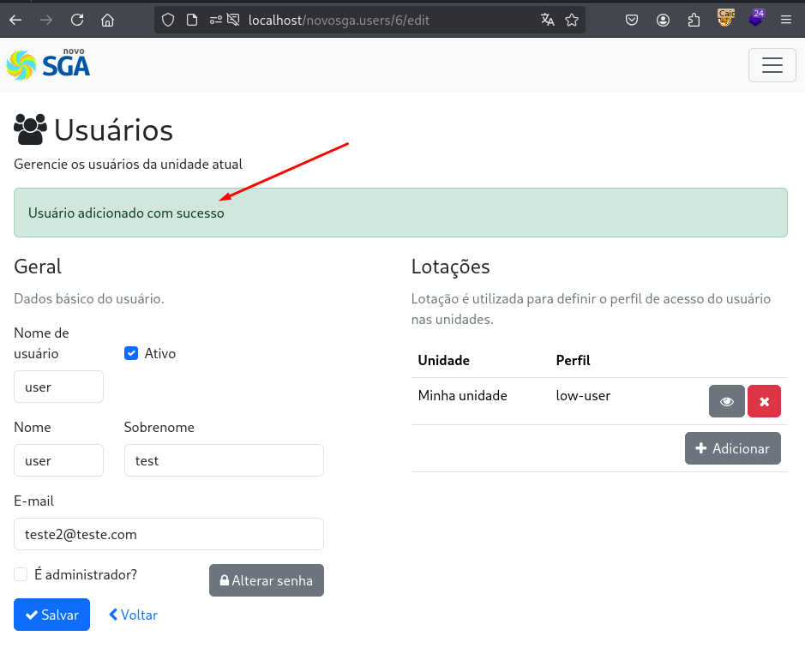
Task: Focus the Sobrenome input field
Action: point(223,460)
